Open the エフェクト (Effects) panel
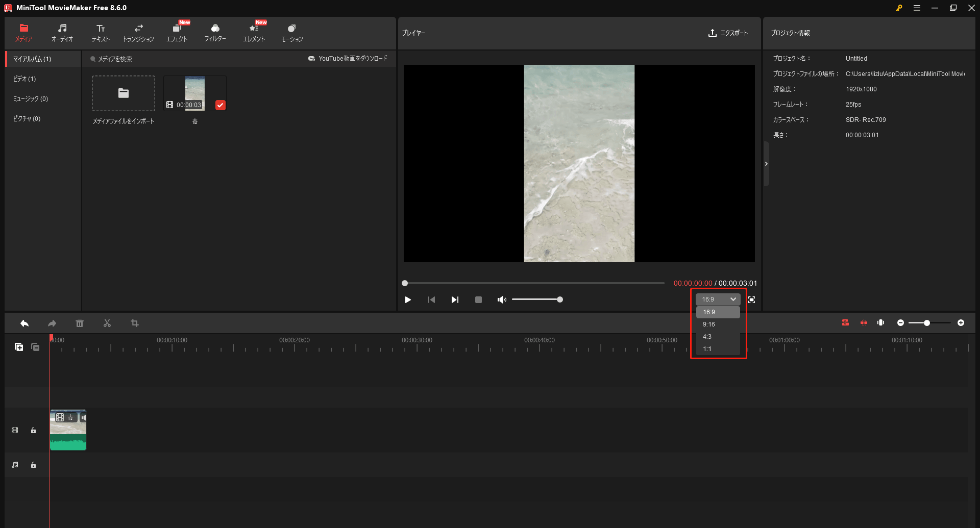Viewport: 980px width, 528px height. [177, 32]
